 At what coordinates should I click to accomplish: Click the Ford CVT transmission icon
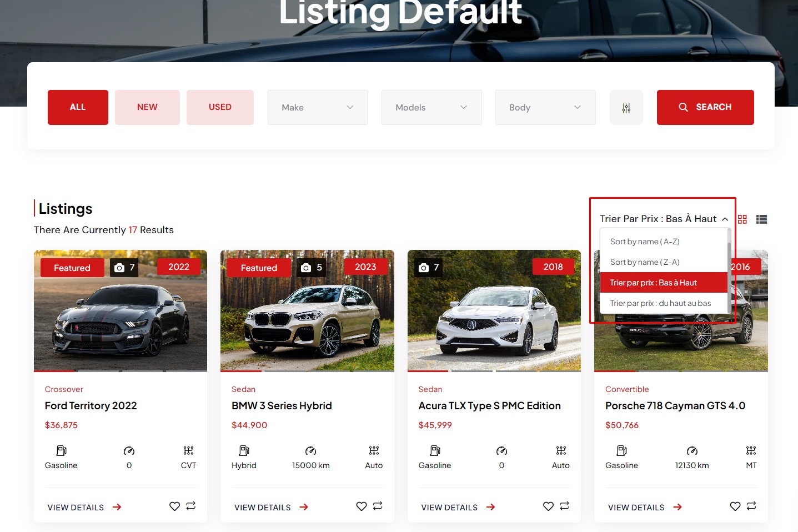(x=188, y=450)
